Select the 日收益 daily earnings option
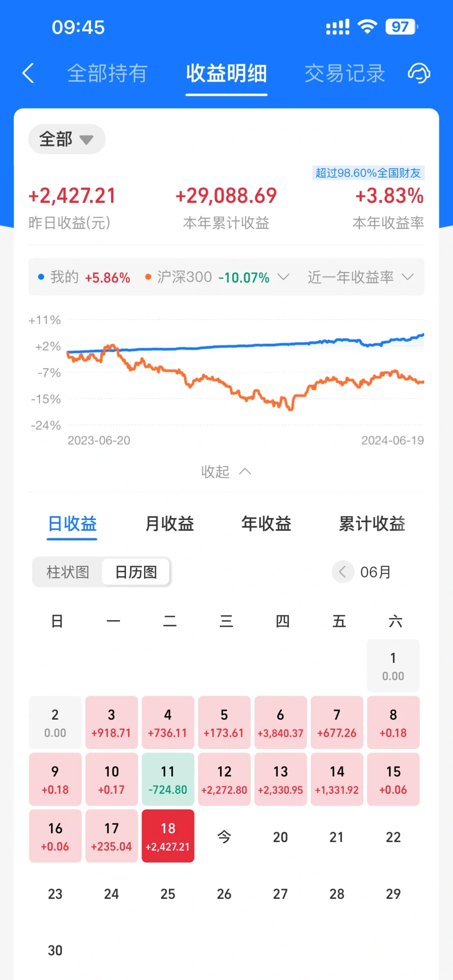 click(72, 524)
